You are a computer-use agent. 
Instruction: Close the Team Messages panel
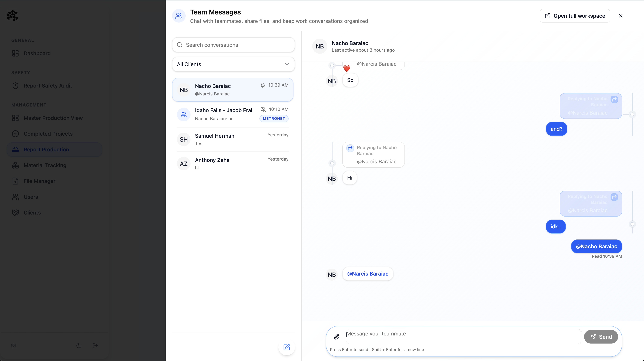[621, 16]
